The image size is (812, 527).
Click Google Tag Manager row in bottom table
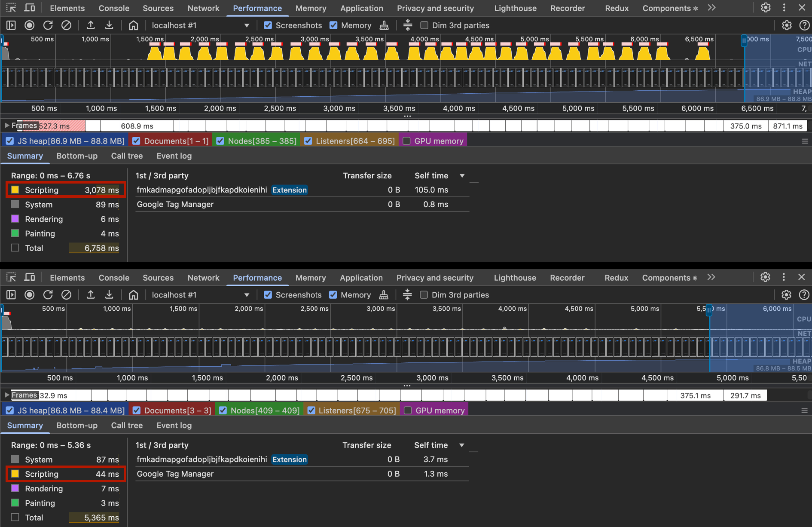coord(302,474)
